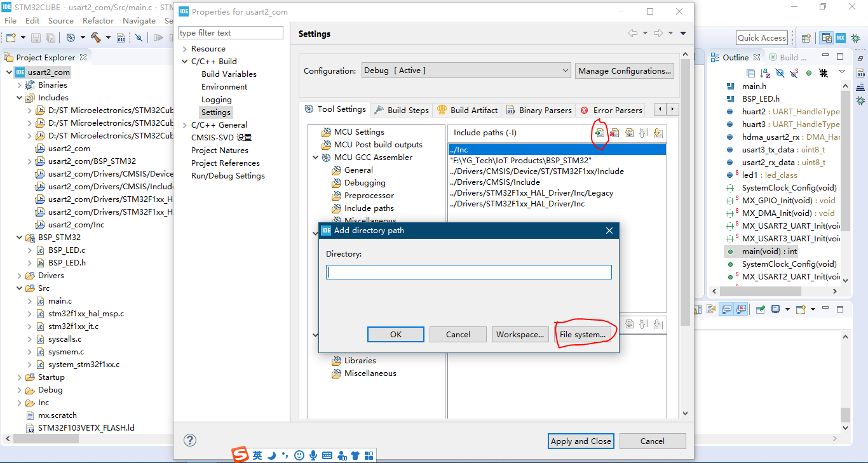Click the Quick Access field
The width and height of the screenshot is (868, 463).
point(762,38)
